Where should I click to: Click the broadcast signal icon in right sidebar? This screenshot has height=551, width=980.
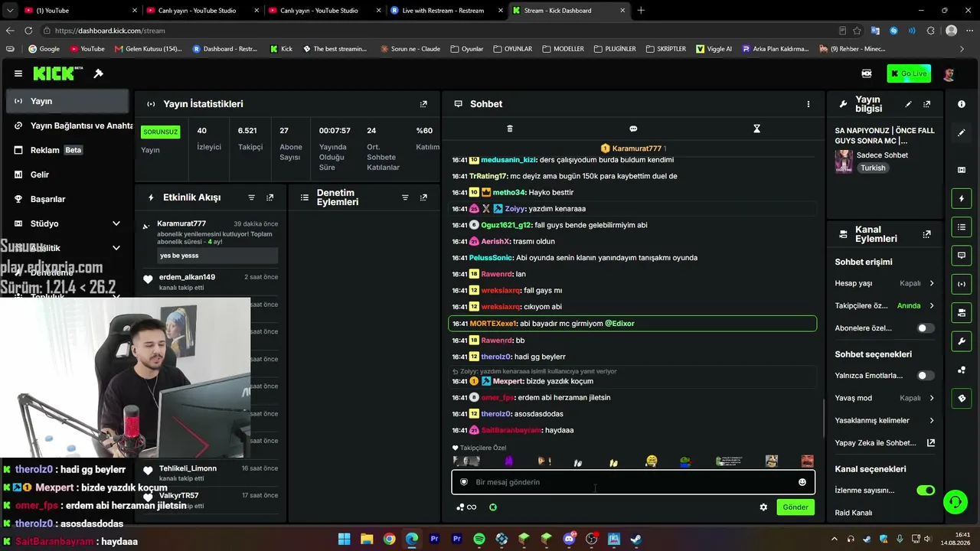[962, 284]
